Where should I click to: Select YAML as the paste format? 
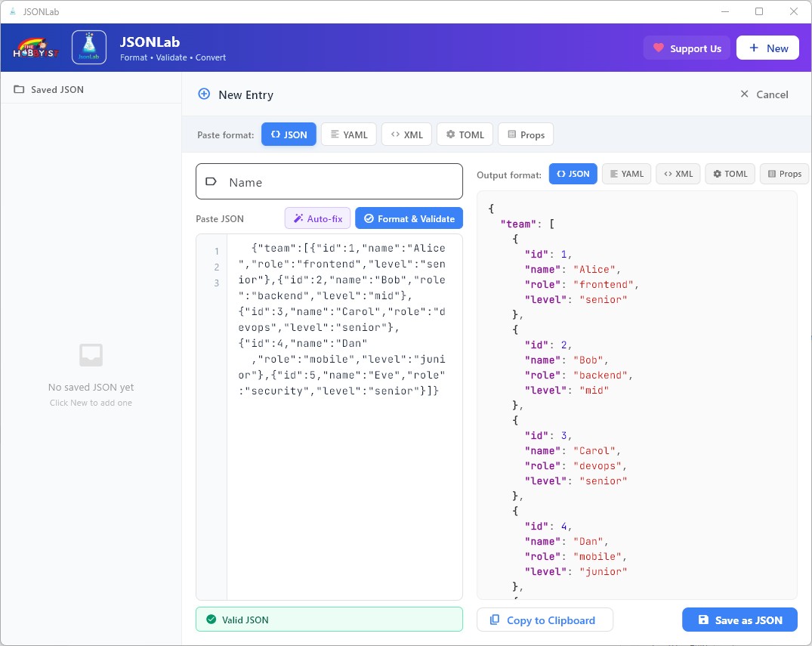348,134
